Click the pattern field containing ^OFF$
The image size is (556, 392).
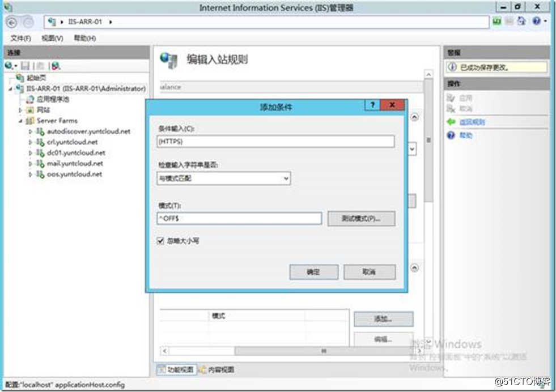239,218
